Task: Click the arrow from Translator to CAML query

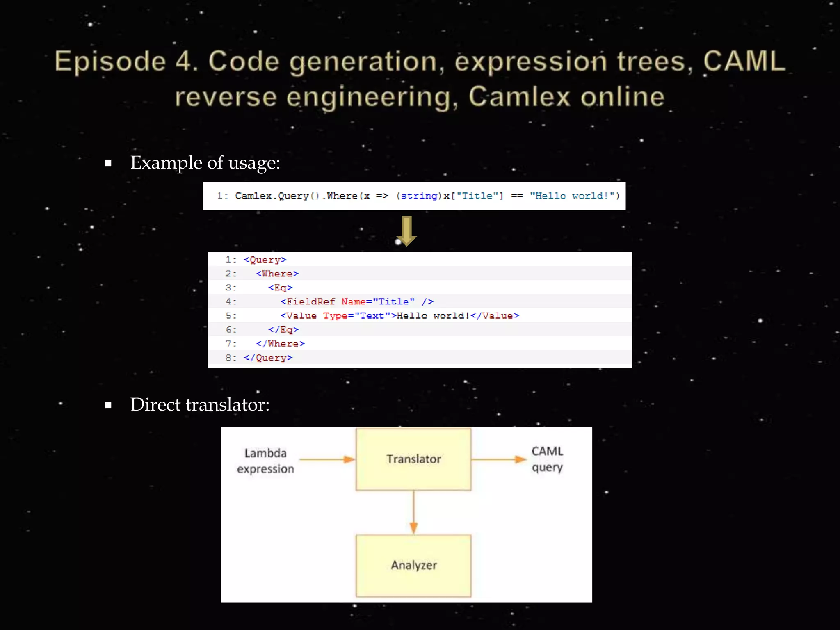Action: (498, 459)
